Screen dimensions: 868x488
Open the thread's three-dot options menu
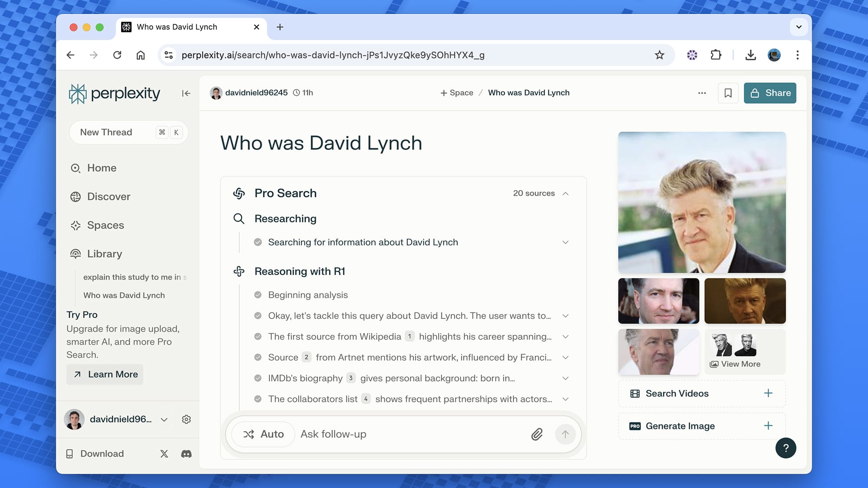pos(702,93)
